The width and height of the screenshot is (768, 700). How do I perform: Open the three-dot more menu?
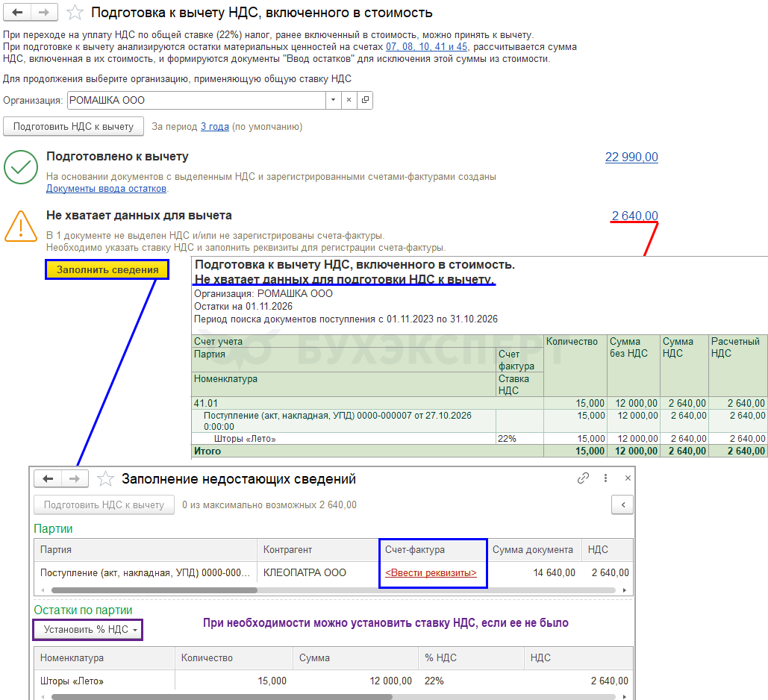[605, 478]
